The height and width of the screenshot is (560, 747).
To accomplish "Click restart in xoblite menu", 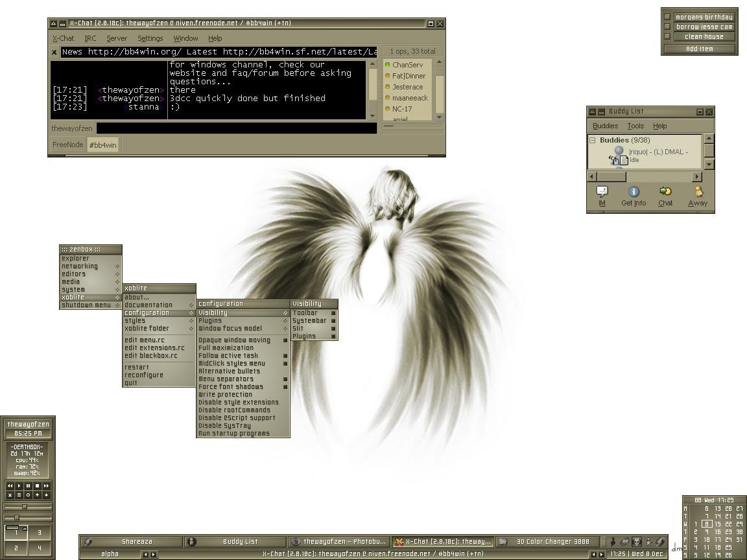I will point(159,367).
